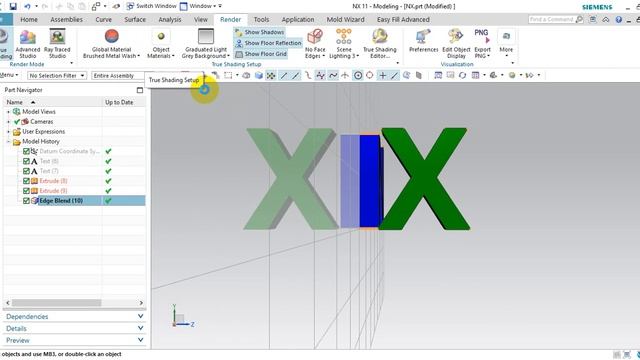Image resolution: width=640 pixels, height=360 pixels.
Task: Switch to the Analysis tab
Action: (x=170, y=19)
